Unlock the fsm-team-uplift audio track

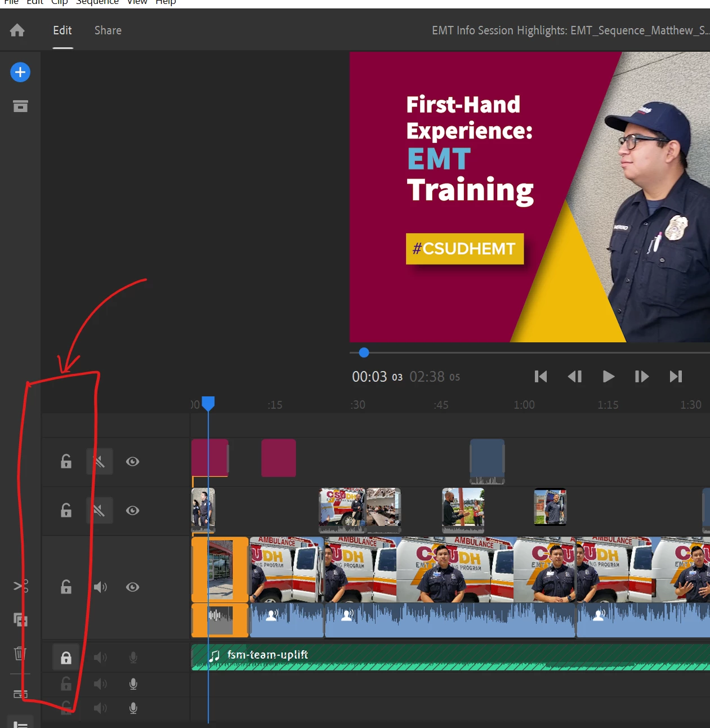[66, 658]
